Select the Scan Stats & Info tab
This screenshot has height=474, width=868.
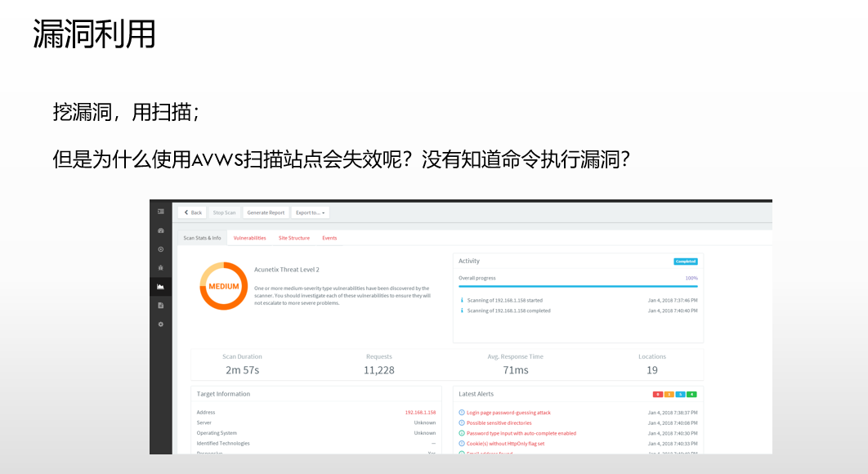coord(202,238)
